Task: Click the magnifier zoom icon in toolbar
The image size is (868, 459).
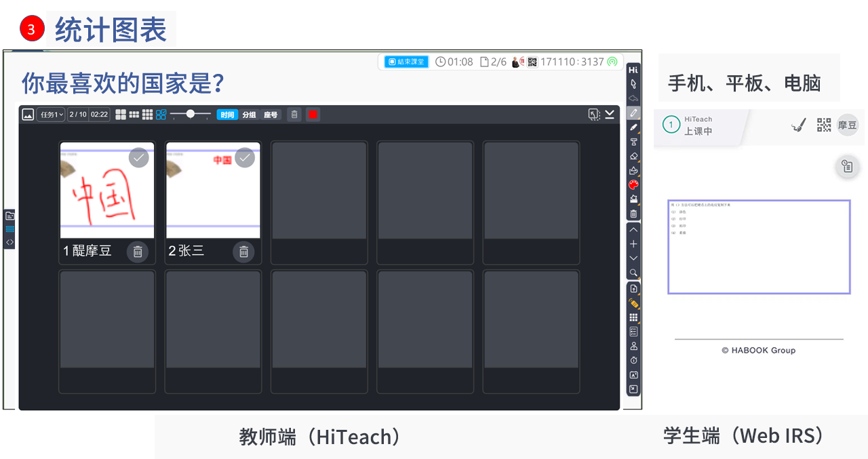Action: (x=633, y=273)
